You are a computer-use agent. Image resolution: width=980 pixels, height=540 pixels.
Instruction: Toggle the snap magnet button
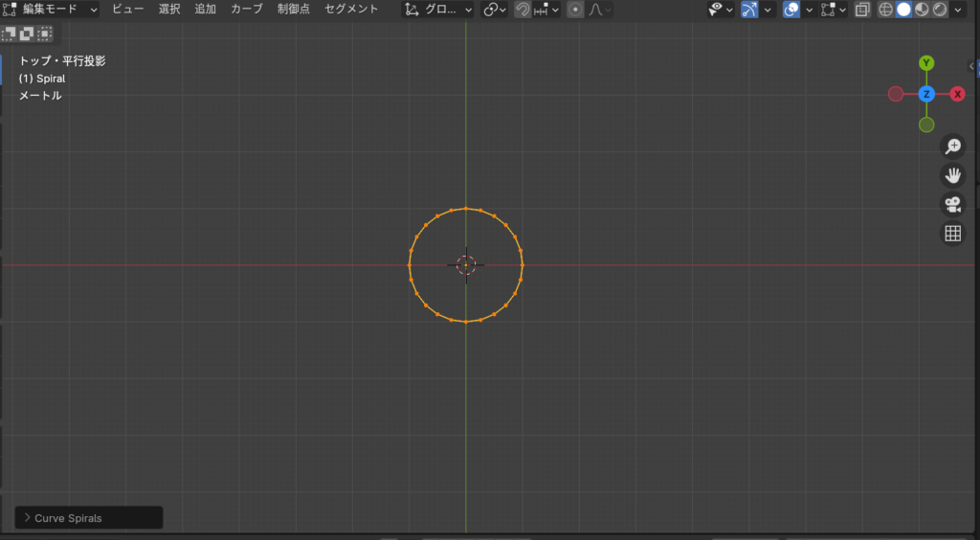click(523, 10)
